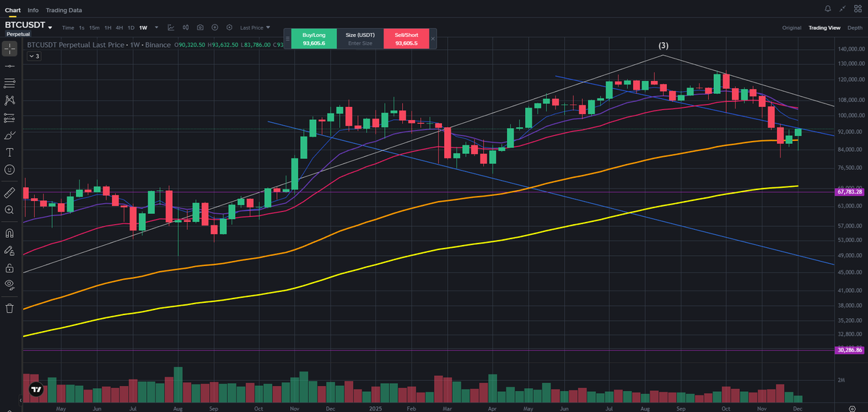The width and height of the screenshot is (868, 412).
Task: Take a chart snapshot with camera icon
Action: tap(200, 27)
